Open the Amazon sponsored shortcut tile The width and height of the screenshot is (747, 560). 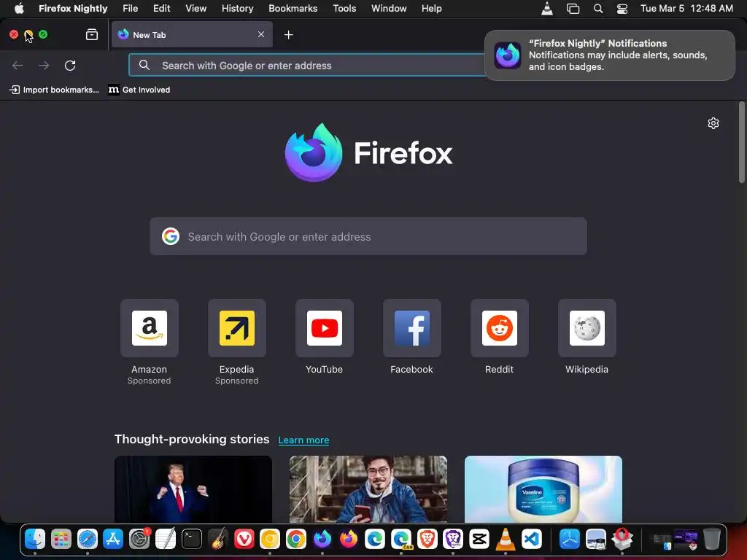(149, 328)
